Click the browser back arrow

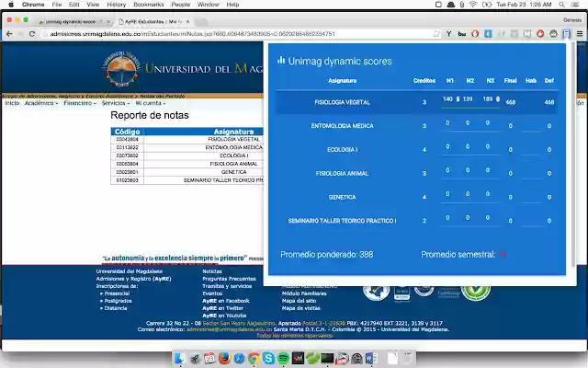(x=9, y=34)
